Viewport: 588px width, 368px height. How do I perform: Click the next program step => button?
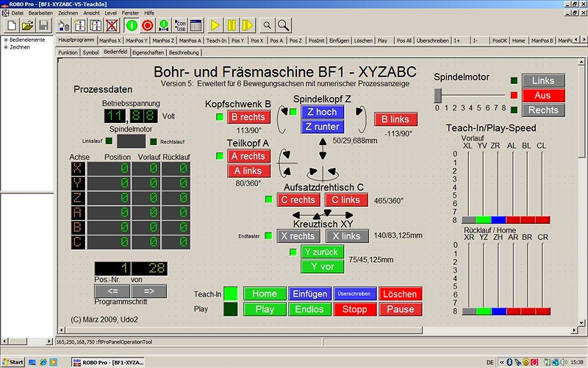[149, 291]
